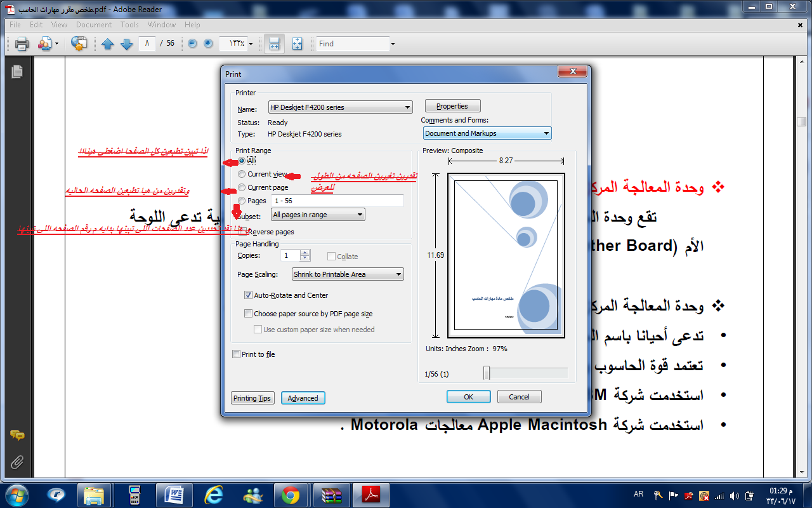This screenshot has height=508, width=812.
Task: Enable Print to file checkbox
Action: point(237,354)
